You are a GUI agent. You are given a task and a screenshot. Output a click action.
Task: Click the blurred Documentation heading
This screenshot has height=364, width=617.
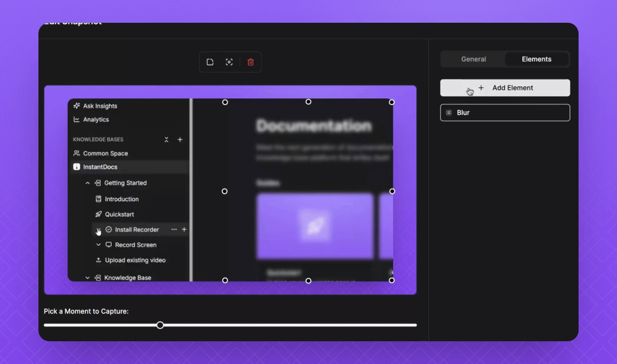pos(314,126)
